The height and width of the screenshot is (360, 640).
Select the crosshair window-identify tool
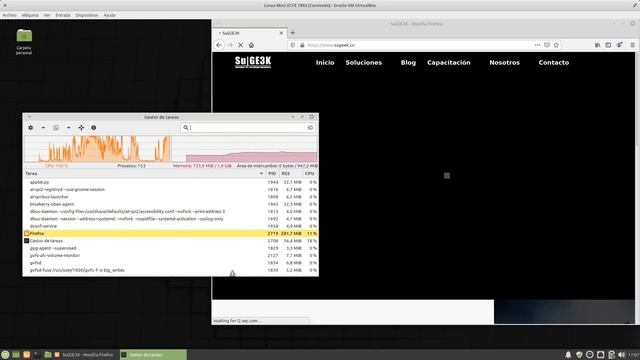pos(81,128)
